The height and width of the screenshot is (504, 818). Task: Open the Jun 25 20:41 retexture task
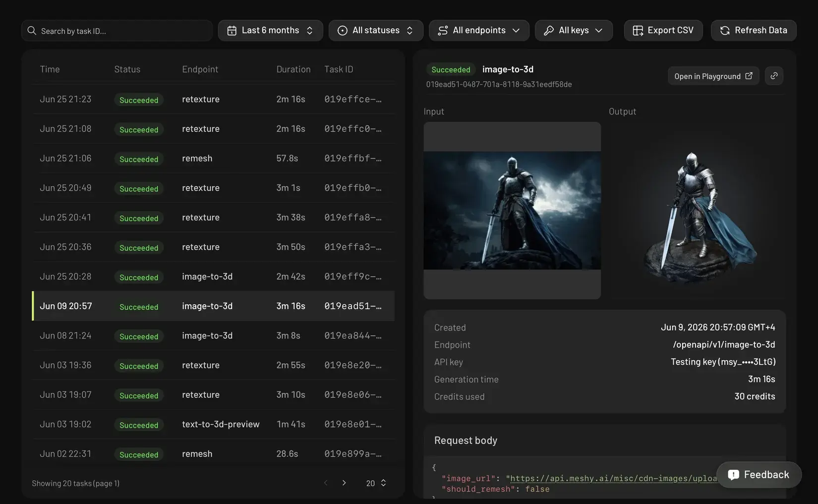214,218
